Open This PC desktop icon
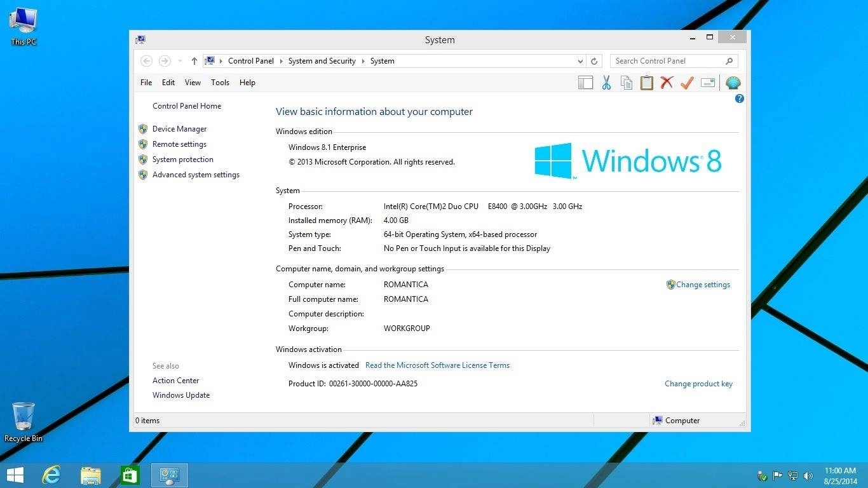This screenshot has width=868, height=488. click(24, 26)
